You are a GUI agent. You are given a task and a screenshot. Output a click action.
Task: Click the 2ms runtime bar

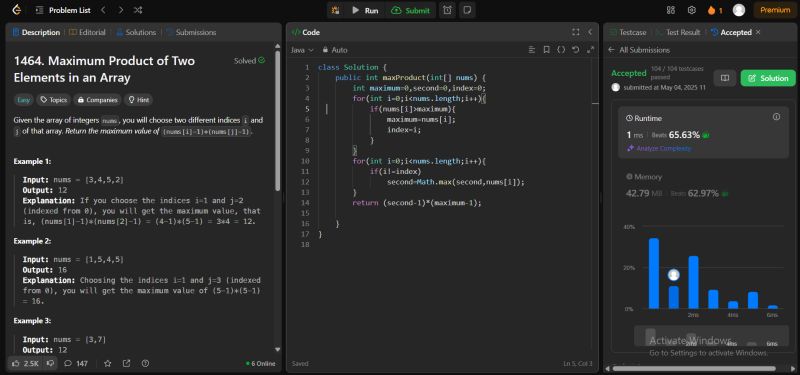click(x=693, y=282)
